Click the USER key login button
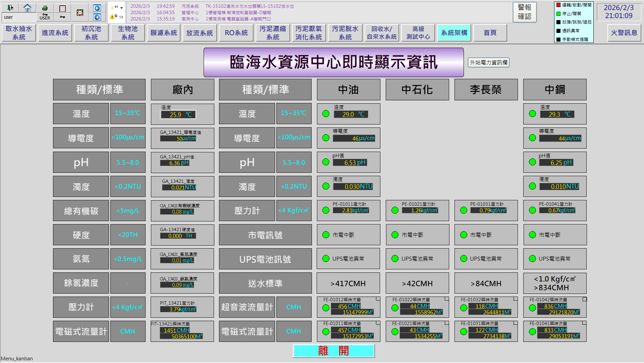The image size is (644, 363). (45, 17)
